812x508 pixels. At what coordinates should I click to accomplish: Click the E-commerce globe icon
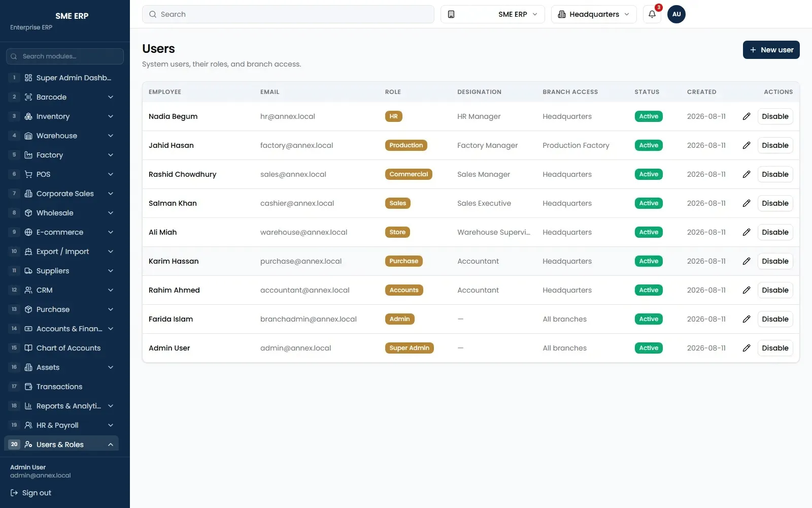tap(28, 232)
